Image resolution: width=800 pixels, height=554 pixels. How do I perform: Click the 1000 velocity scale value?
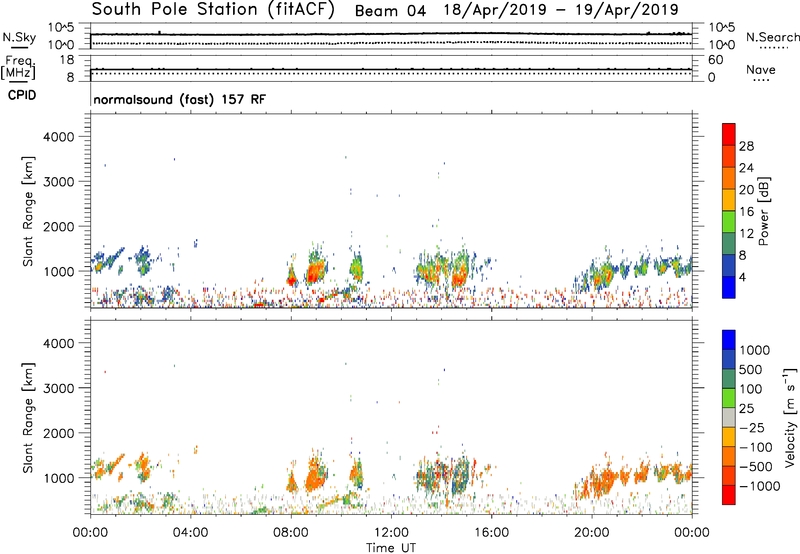click(x=755, y=350)
